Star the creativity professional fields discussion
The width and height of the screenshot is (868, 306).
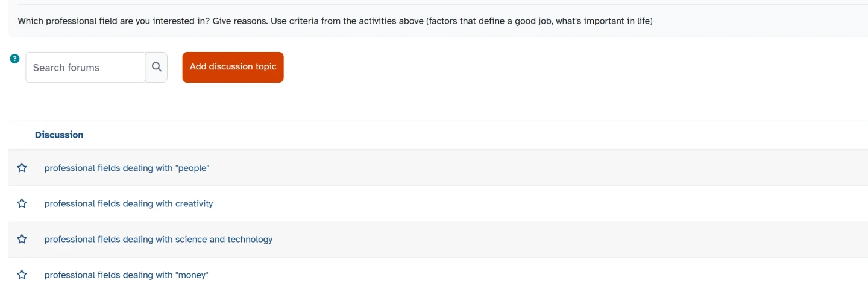pos(22,203)
